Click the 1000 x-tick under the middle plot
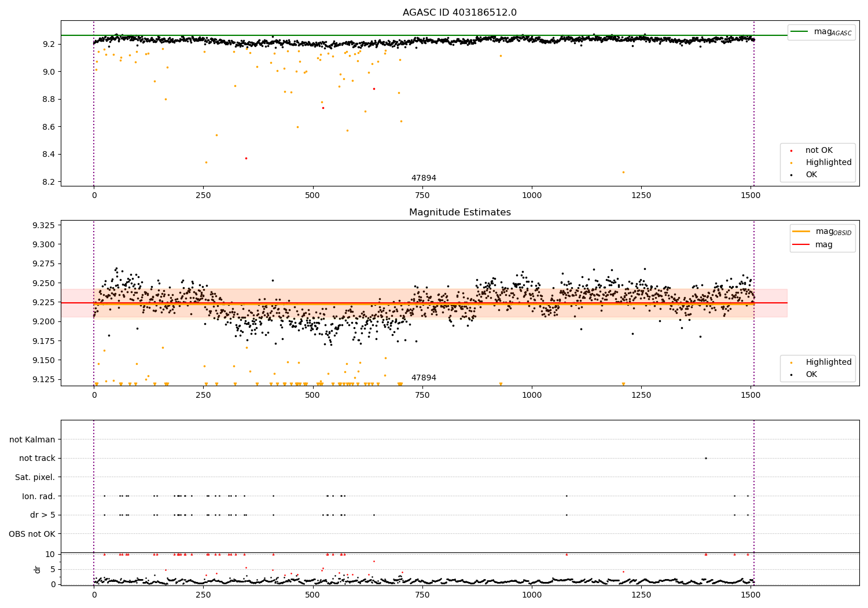This screenshot has height=608, width=868. (x=532, y=395)
